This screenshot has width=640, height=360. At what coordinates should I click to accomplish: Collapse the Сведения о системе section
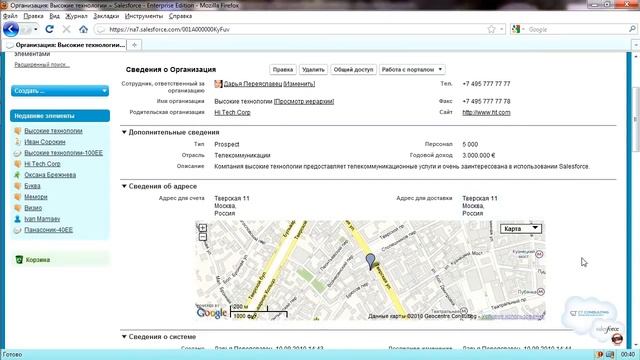(x=124, y=337)
